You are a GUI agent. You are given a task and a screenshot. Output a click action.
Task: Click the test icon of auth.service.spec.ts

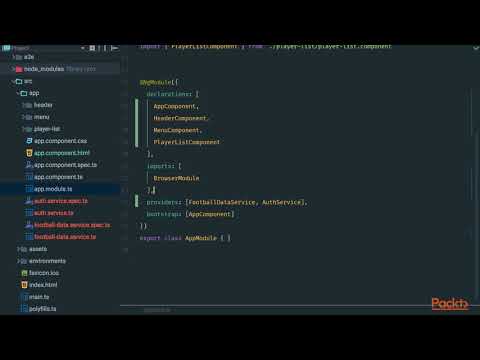coord(29,201)
